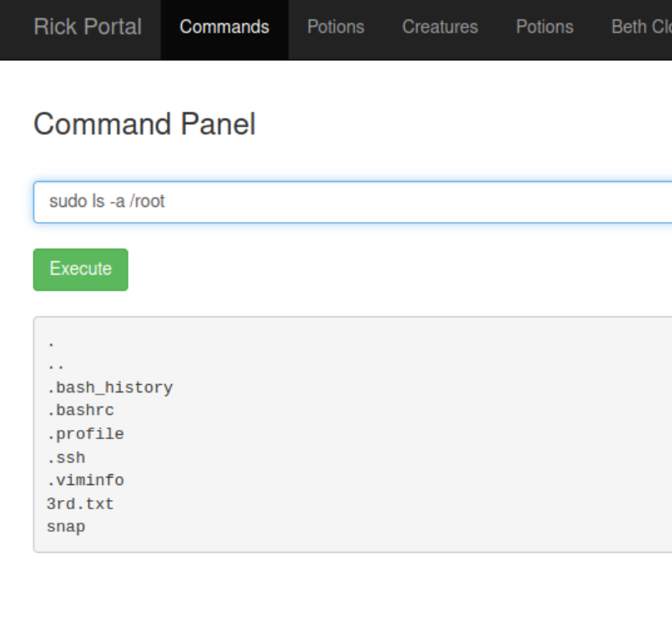Click the .viminfo output line
The image size is (672, 617).
(86, 481)
